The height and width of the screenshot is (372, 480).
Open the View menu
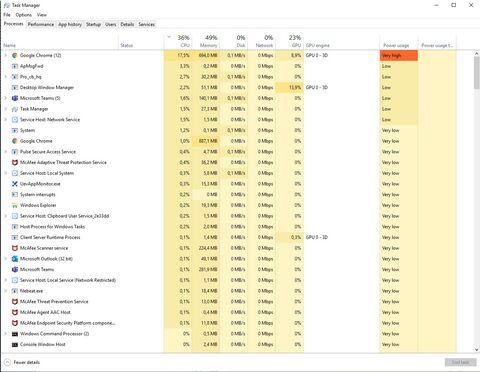(42, 15)
